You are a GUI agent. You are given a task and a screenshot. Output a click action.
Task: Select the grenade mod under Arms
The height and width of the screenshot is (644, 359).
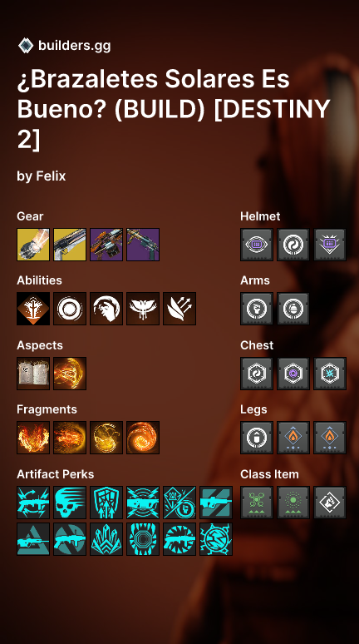[x=293, y=309]
